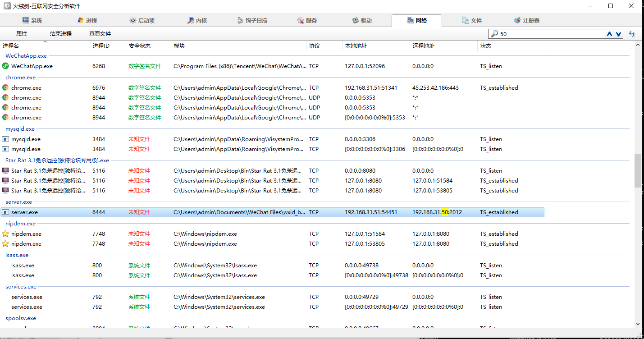644x339 pixels.
Task: Click the 协议 column header
Action: pos(324,46)
